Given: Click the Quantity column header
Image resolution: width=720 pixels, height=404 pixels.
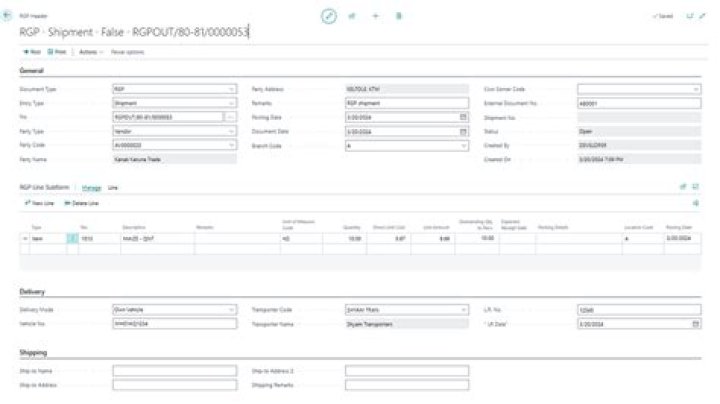Looking at the screenshot, I should (351, 227).
